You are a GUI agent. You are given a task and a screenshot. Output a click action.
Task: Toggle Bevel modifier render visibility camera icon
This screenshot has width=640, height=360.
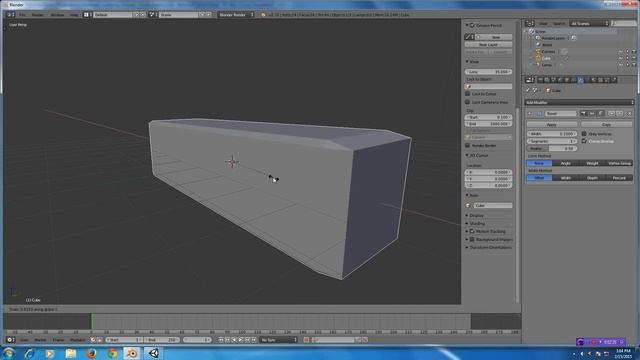click(x=584, y=113)
